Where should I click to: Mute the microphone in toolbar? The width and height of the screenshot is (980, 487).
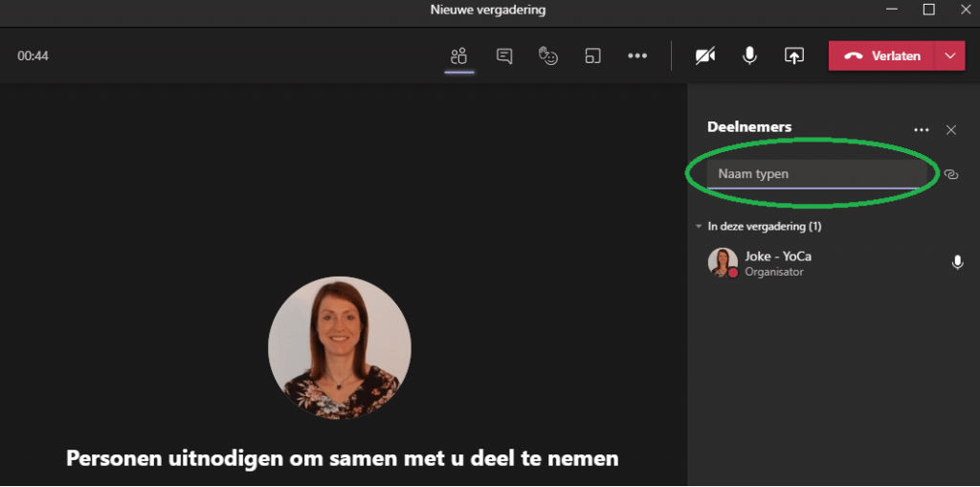tap(749, 56)
